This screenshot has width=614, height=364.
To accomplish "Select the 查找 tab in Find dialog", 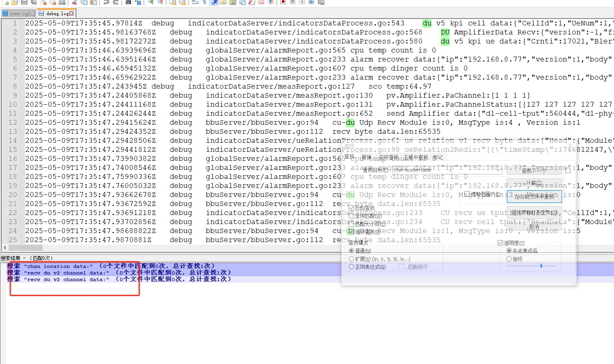I will tap(349, 156).
